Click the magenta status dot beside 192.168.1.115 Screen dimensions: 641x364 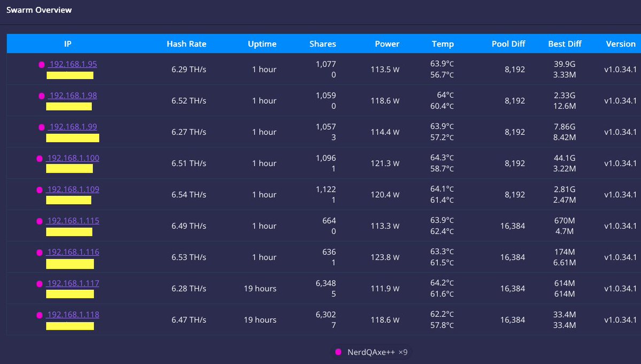(40, 221)
